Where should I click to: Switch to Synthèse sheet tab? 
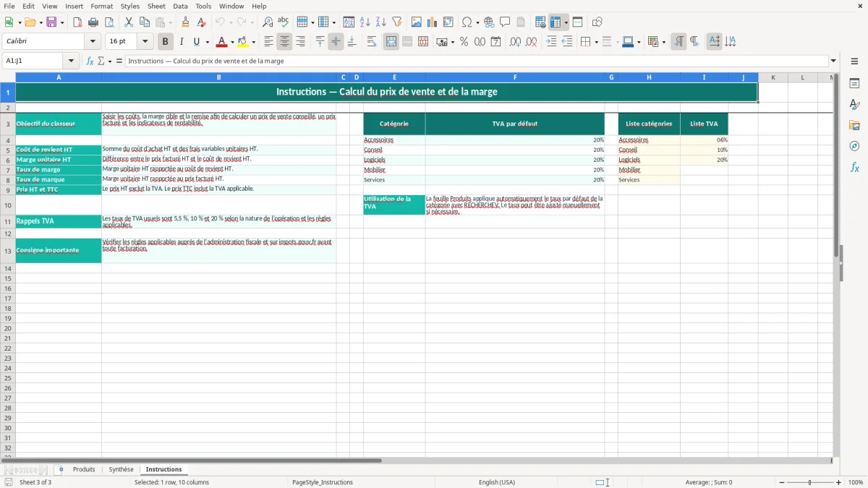[x=121, y=469]
